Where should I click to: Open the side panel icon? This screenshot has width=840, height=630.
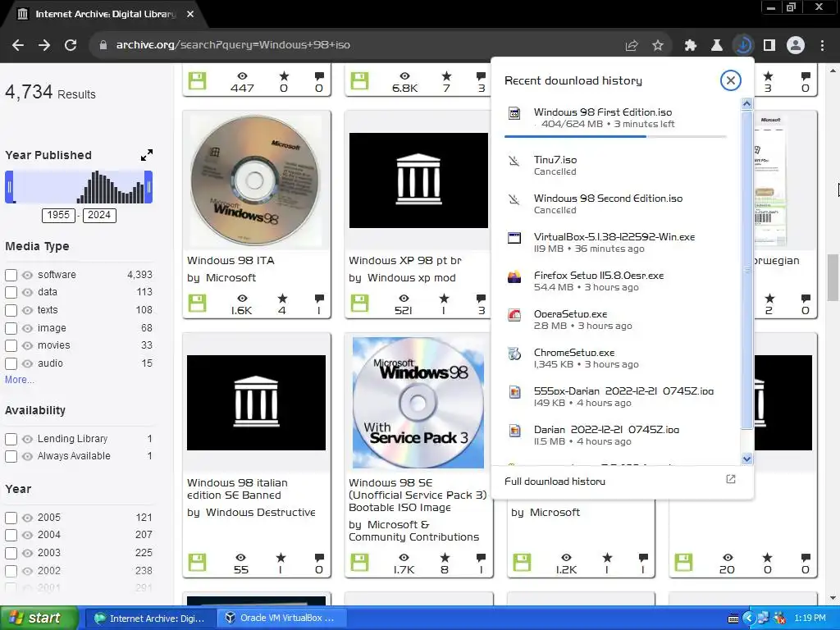tap(769, 46)
